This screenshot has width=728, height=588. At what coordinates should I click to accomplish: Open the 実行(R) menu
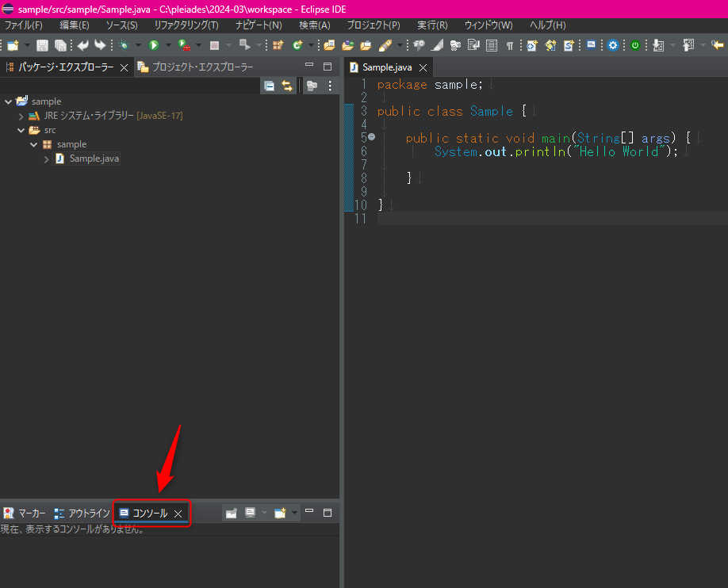point(432,25)
